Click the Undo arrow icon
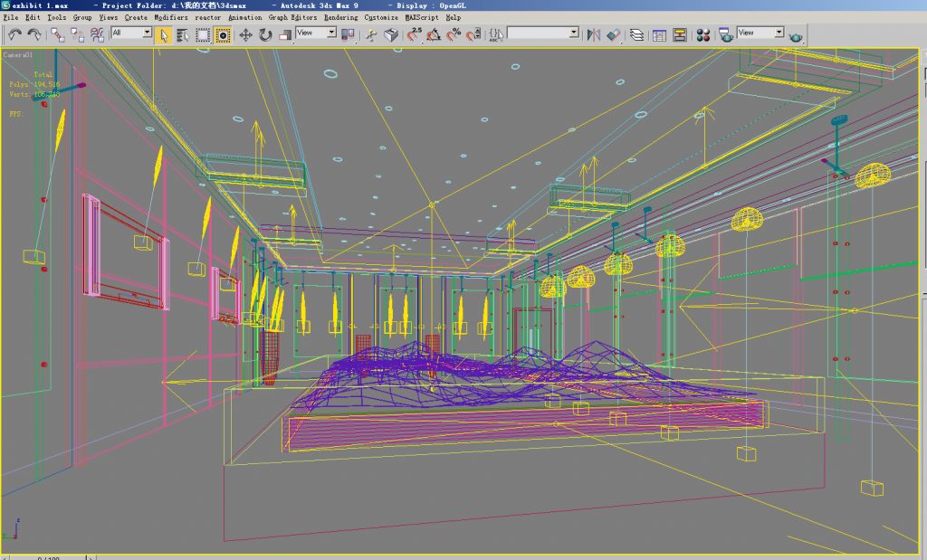927x560 pixels. pos(14,34)
